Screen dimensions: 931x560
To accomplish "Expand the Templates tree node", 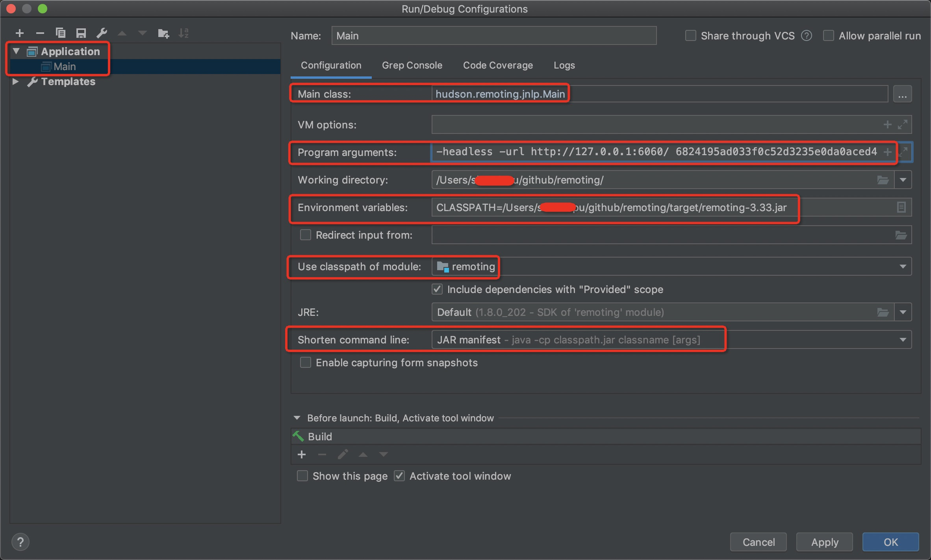I will [x=15, y=82].
